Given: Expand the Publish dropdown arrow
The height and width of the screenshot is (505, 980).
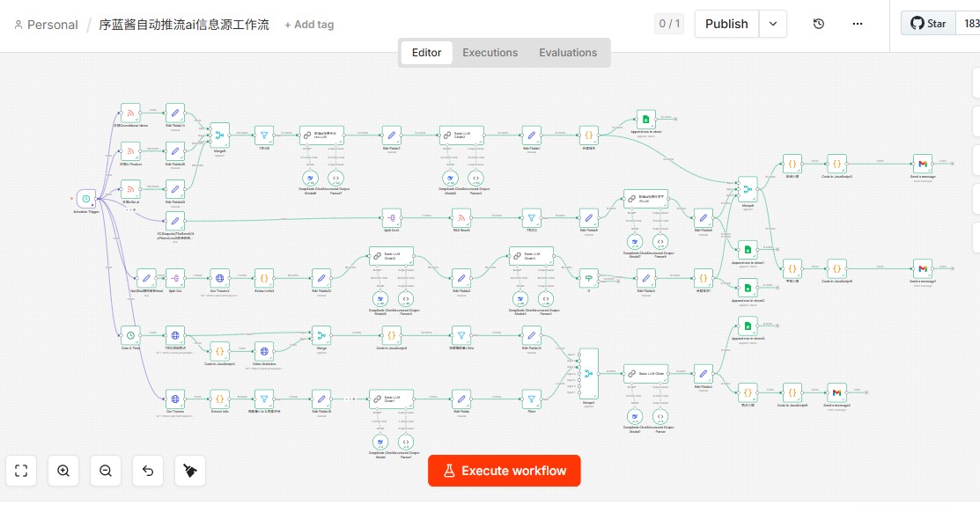Looking at the screenshot, I should [x=773, y=24].
